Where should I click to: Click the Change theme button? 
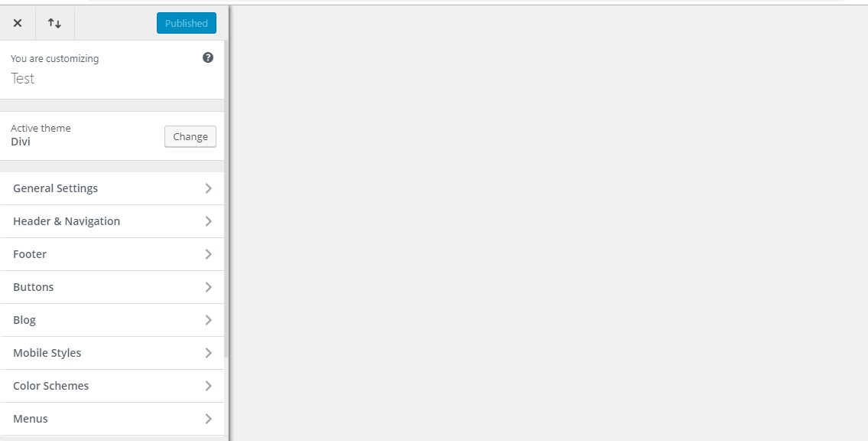click(x=190, y=136)
